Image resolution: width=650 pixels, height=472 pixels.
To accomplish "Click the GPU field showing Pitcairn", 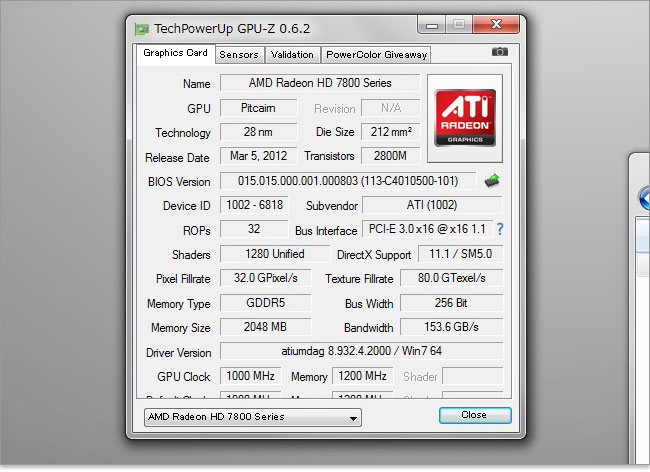I will 259,108.
